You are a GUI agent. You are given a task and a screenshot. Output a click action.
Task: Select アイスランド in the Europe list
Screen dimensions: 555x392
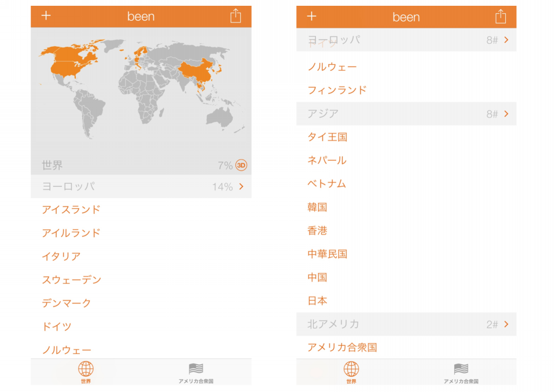[x=71, y=210]
